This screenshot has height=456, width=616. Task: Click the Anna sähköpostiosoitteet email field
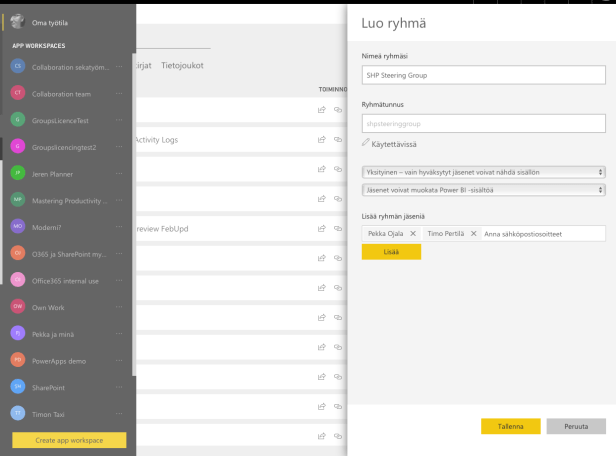click(544, 234)
